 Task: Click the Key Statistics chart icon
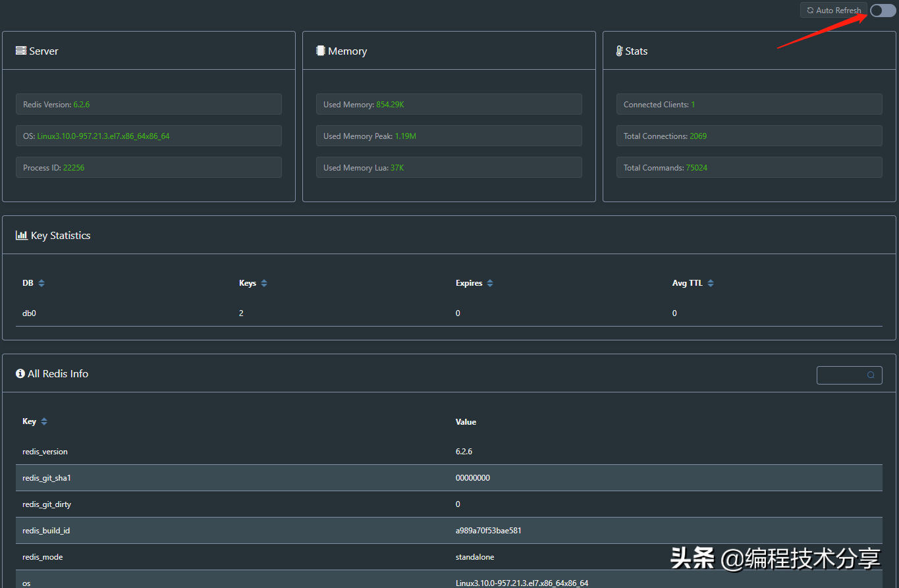[22, 235]
